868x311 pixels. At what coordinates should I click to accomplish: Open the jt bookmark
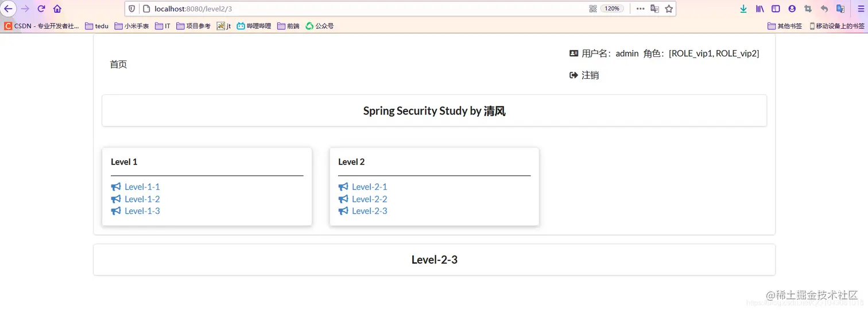point(224,26)
